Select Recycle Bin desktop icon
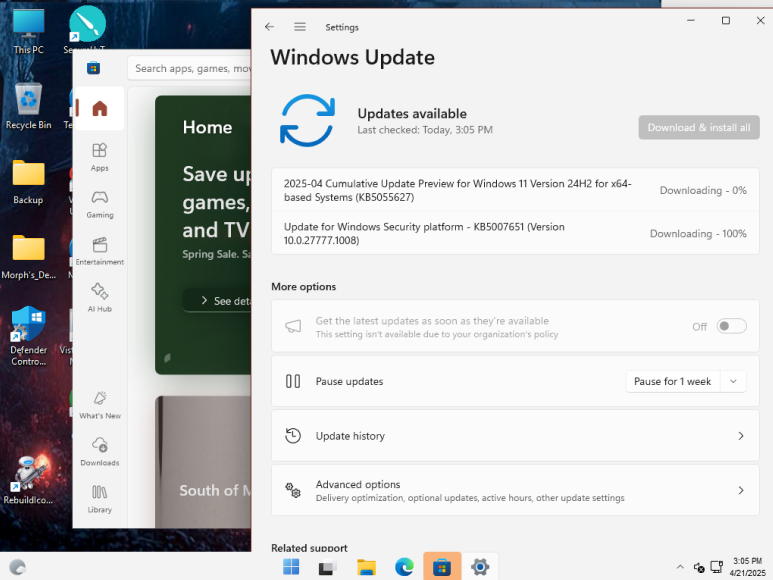This screenshot has height=580, width=773. pos(28,106)
